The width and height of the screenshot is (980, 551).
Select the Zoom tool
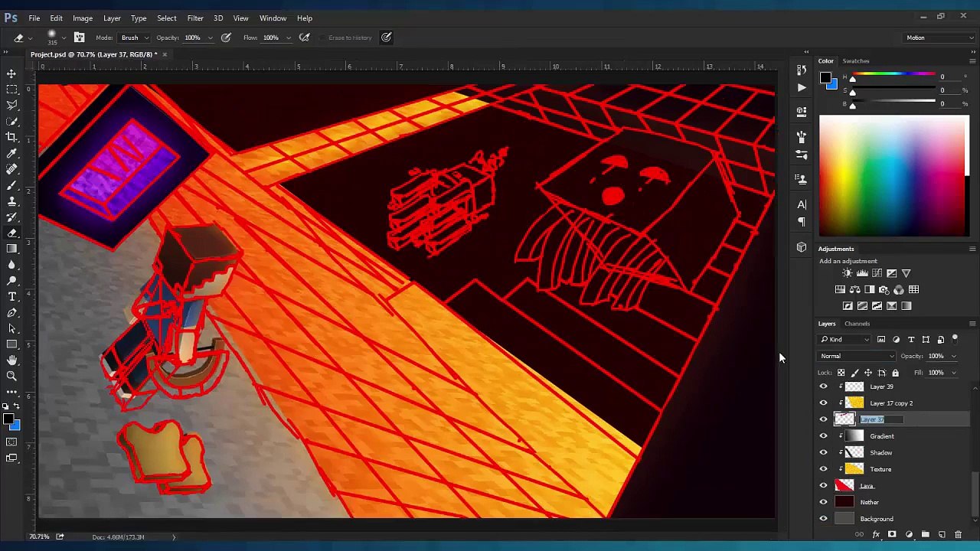11,377
